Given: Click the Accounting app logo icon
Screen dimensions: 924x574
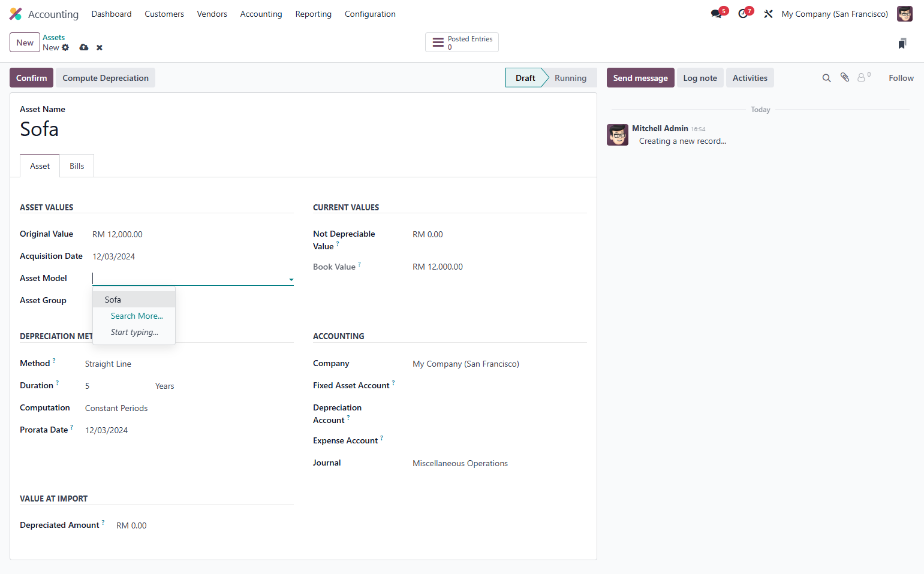Looking at the screenshot, I should pos(16,14).
